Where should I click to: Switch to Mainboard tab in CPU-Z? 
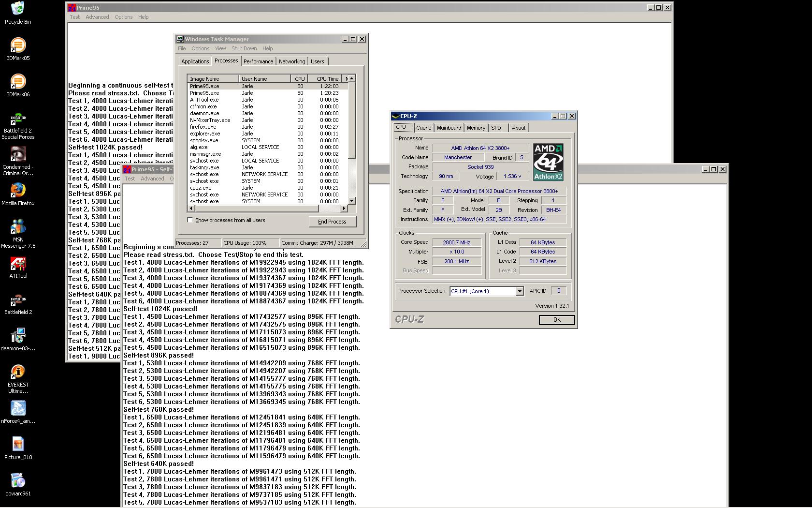click(449, 128)
